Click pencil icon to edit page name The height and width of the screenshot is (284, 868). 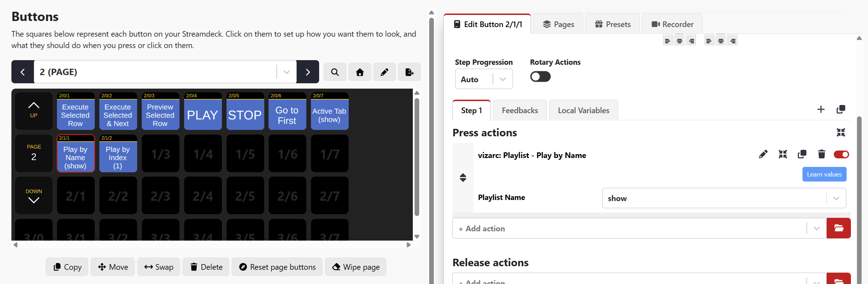pos(384,72)
